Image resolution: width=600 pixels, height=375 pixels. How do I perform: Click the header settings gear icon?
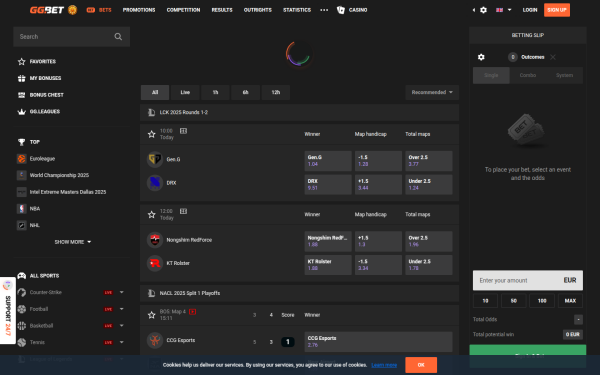(483, 10)
